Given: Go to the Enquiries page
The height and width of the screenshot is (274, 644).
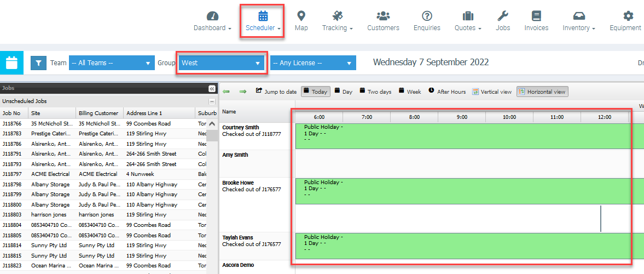Looking at the screenshot, I should [x=427, y=21].
